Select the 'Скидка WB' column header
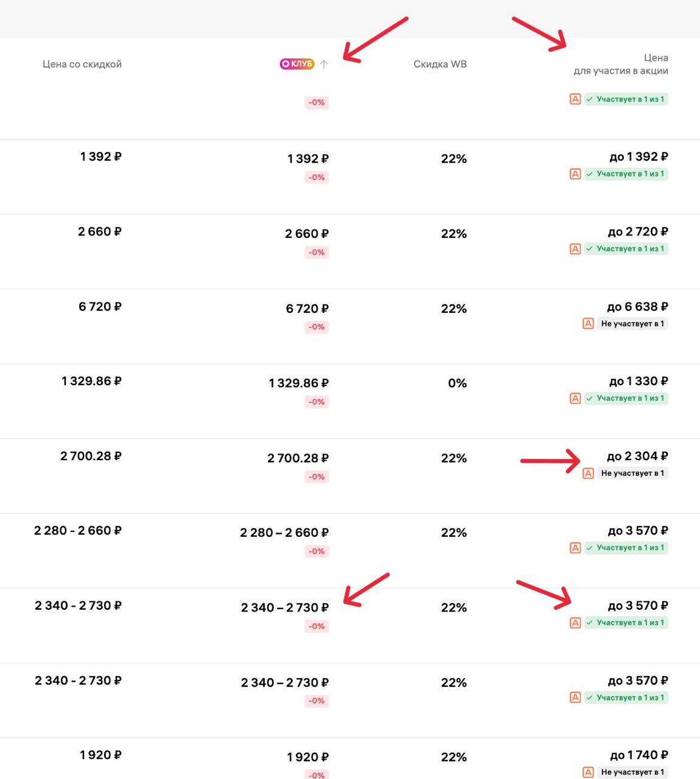The image size is (700, 779). point(440,64)
